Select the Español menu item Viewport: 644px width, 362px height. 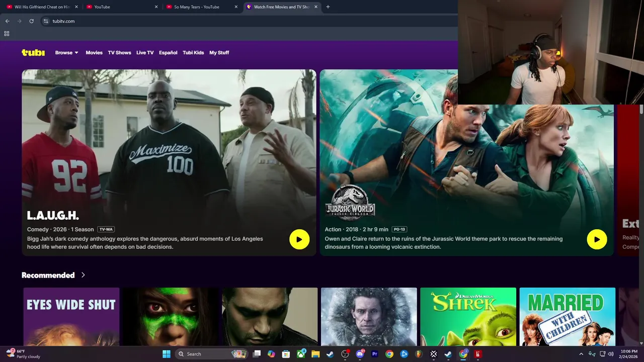coord(168,53)
